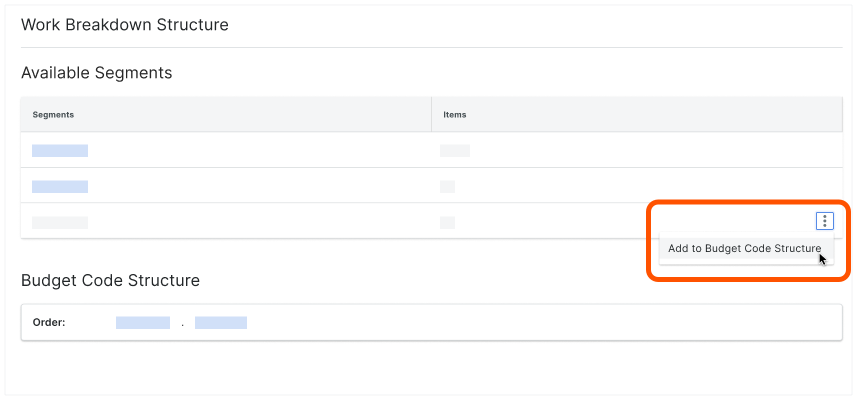Open the first blue segment link
The height and width of the screenshot is (400, 857).
pos(60,151)
